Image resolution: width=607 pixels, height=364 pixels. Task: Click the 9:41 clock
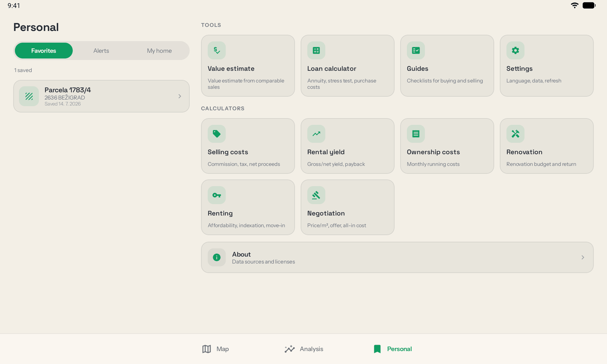(14, 6)
